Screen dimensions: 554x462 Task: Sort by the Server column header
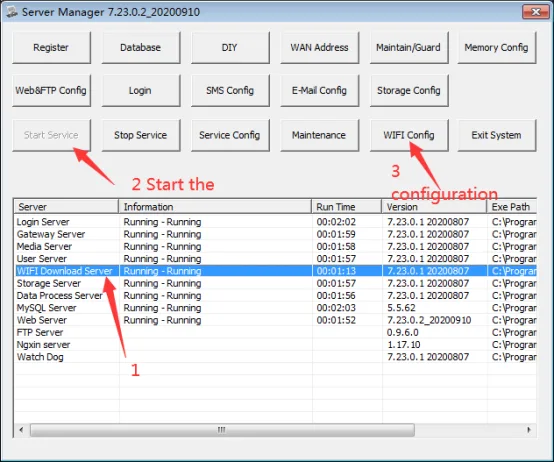click(66, 207)
